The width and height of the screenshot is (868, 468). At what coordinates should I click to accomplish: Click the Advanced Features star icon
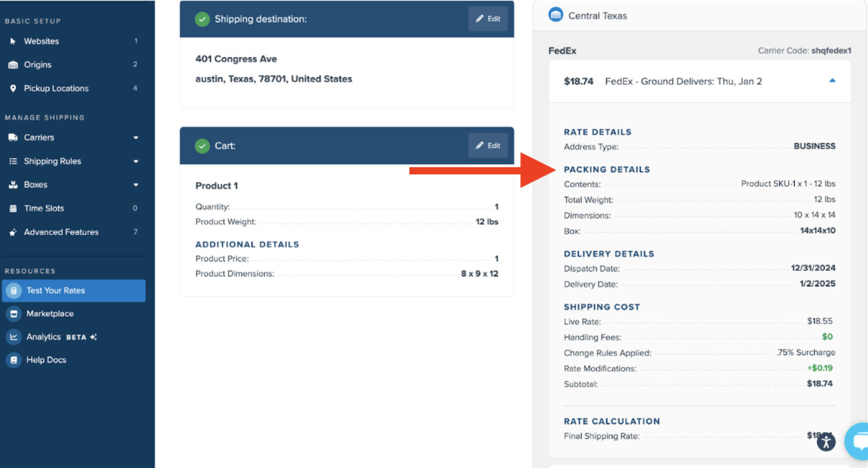coord(13,232)
